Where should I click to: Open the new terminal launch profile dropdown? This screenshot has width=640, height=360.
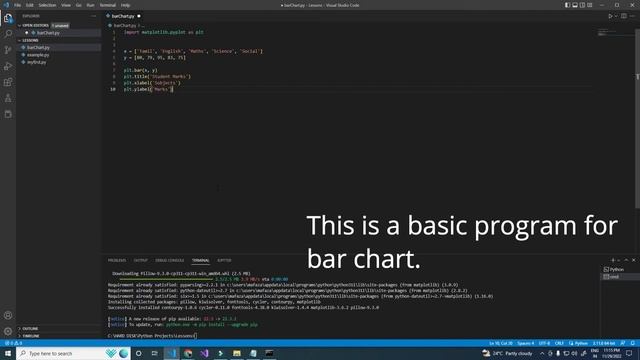pos(619,260)
